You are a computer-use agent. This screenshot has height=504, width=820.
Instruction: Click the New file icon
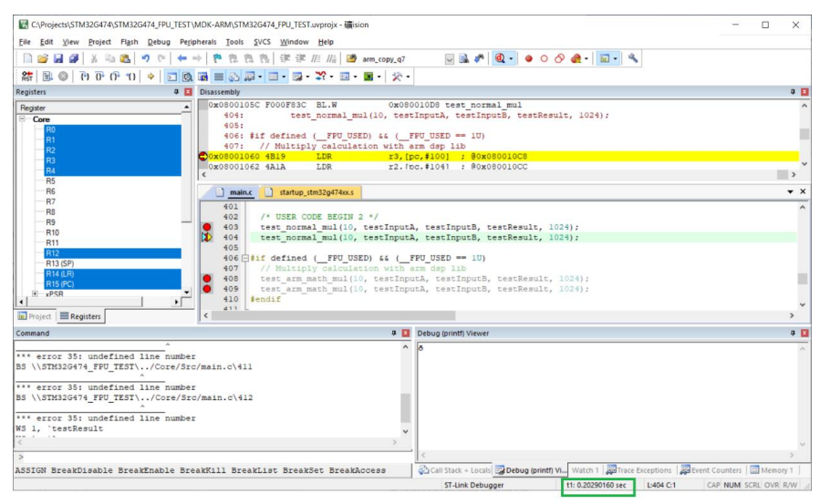coord(27,58)
